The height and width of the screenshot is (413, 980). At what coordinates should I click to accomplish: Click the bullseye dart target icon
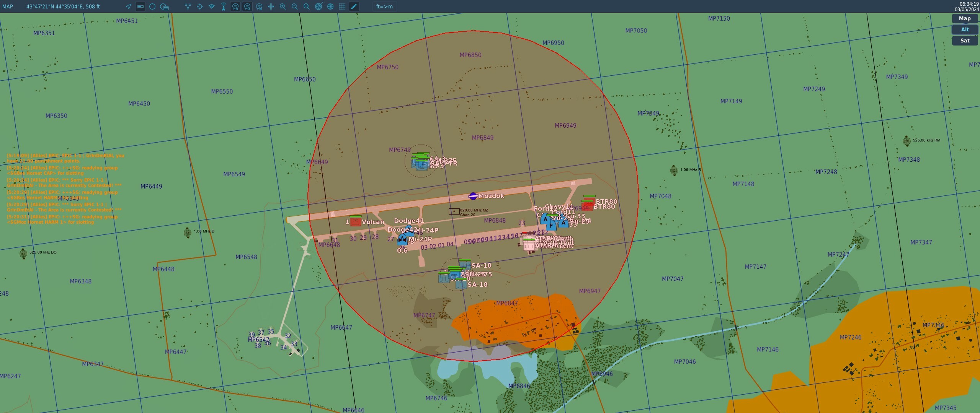coord(318,7)
